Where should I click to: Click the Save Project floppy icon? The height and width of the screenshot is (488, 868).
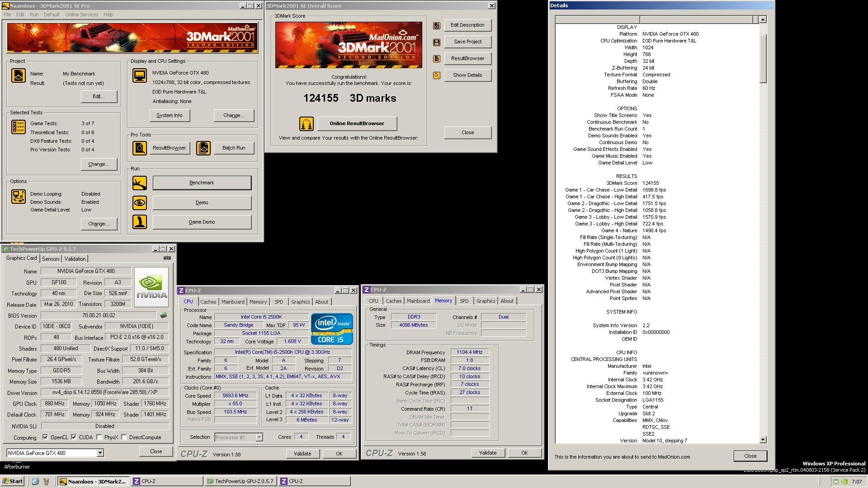coord(437,42)
